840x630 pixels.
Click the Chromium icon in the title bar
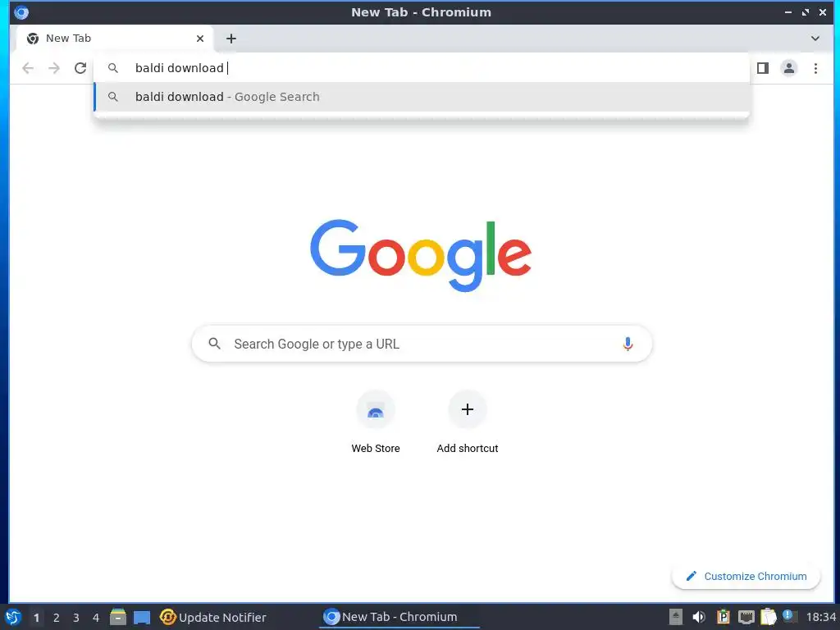coord(21,12)
